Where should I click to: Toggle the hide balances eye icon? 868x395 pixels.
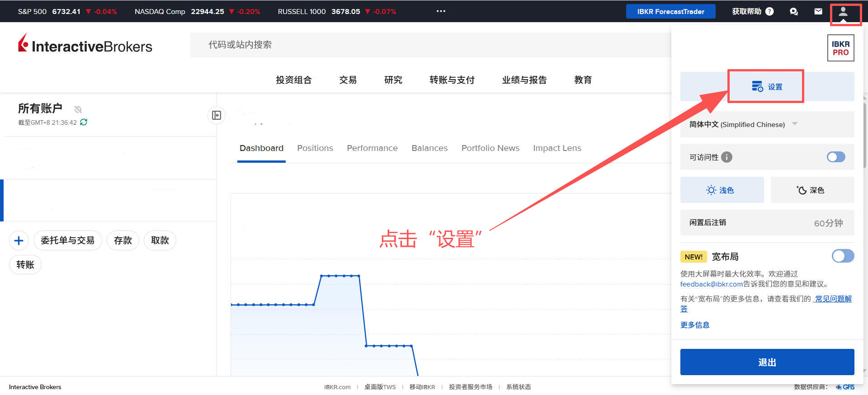pos(78,109)
